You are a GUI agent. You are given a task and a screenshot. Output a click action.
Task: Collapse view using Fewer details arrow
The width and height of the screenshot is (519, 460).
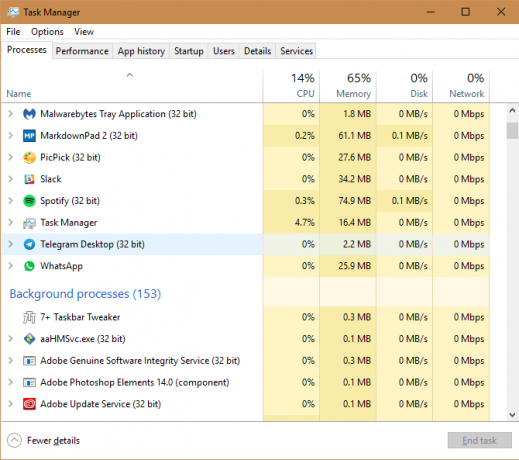coord(14,441)
